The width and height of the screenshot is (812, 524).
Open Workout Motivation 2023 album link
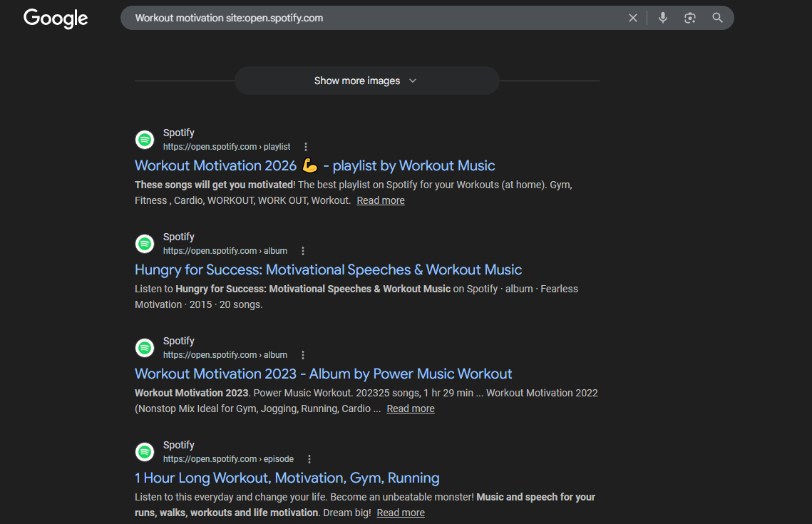323,374
